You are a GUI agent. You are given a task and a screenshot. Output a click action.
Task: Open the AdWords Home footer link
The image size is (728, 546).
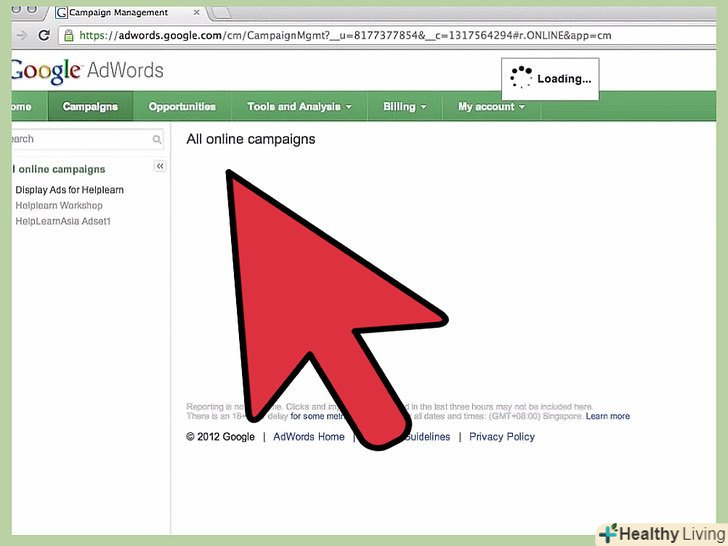tap(309, 437)
